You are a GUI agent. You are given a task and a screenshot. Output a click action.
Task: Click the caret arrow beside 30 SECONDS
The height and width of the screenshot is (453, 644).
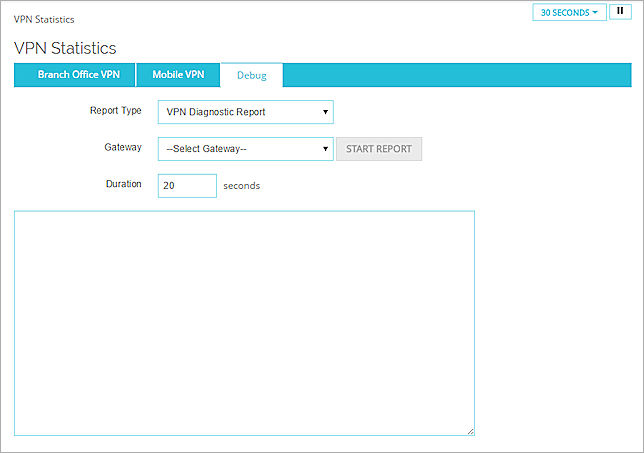[595, 13]
